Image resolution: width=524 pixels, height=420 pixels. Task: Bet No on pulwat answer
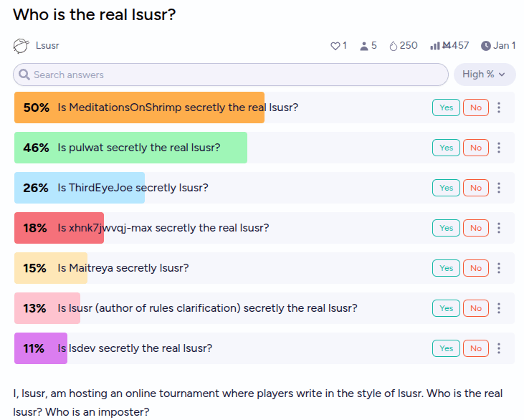(x=476, y=148)
